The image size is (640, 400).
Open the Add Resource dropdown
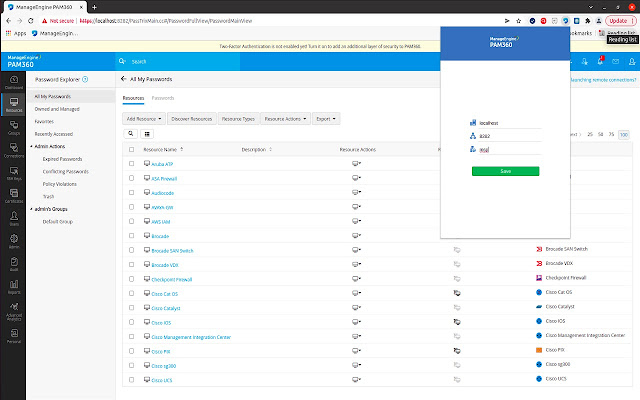click(x=144, y=119)
